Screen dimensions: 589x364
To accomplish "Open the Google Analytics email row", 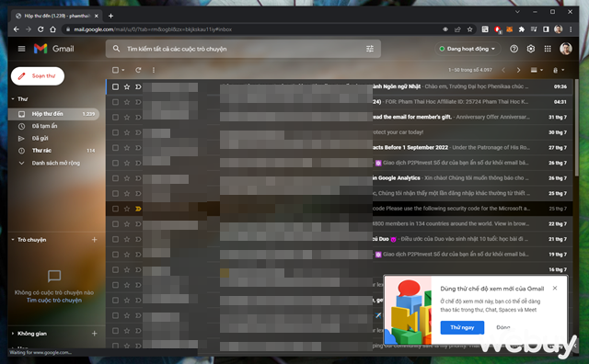I will pyautogui.click(x=340, y=178).
